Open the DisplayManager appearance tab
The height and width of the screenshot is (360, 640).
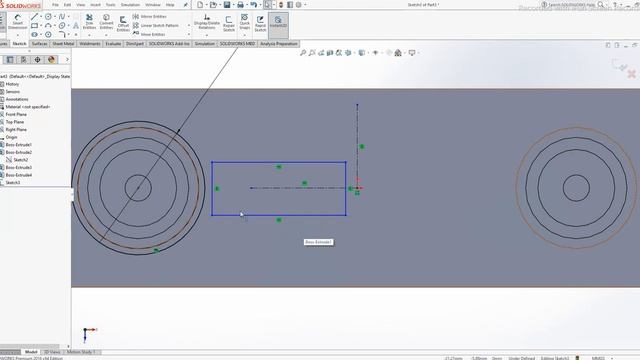[x=51, y=60]
